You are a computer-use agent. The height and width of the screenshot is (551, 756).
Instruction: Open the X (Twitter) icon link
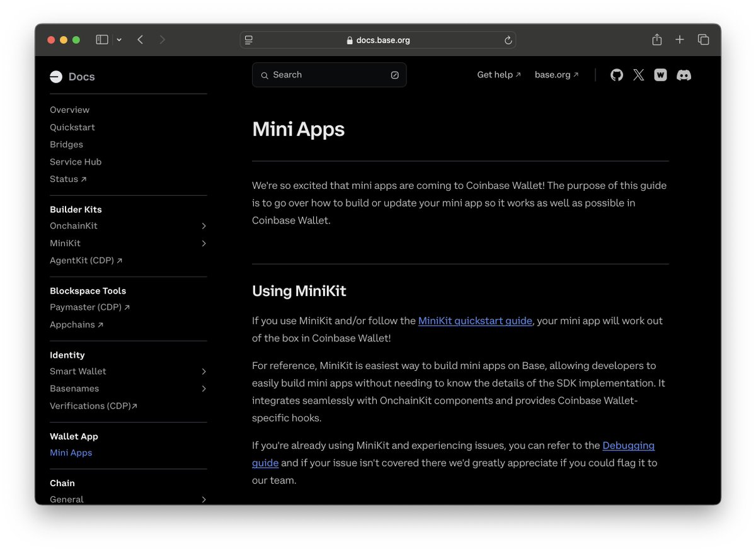[639, 75]
